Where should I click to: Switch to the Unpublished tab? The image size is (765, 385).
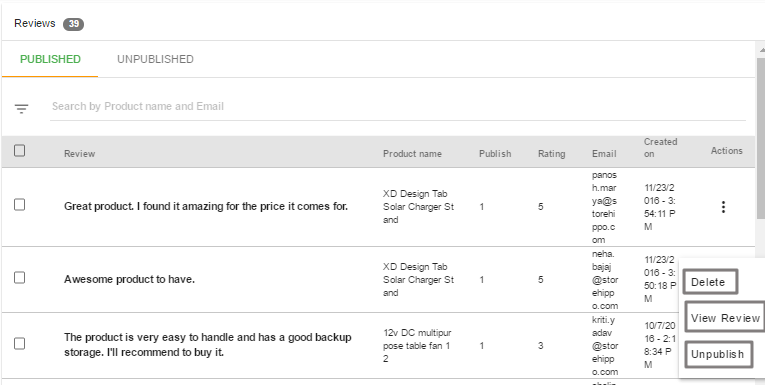click(155, 59)
